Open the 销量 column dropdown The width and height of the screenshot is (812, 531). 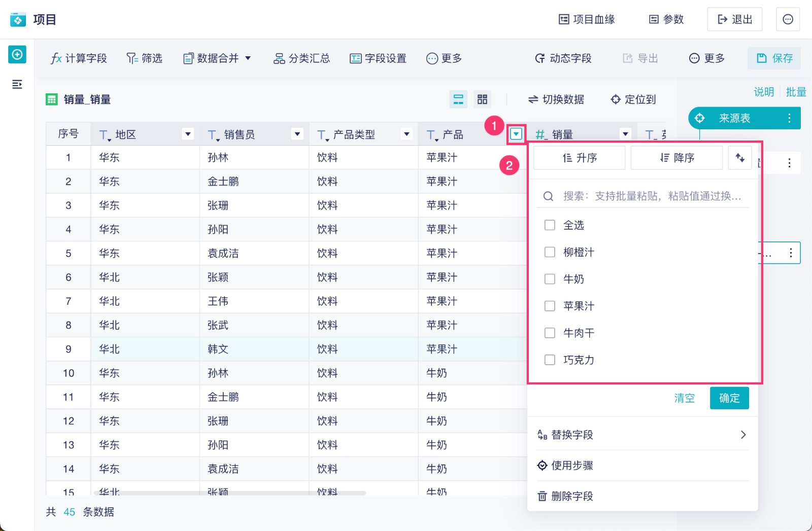[626, 134]
